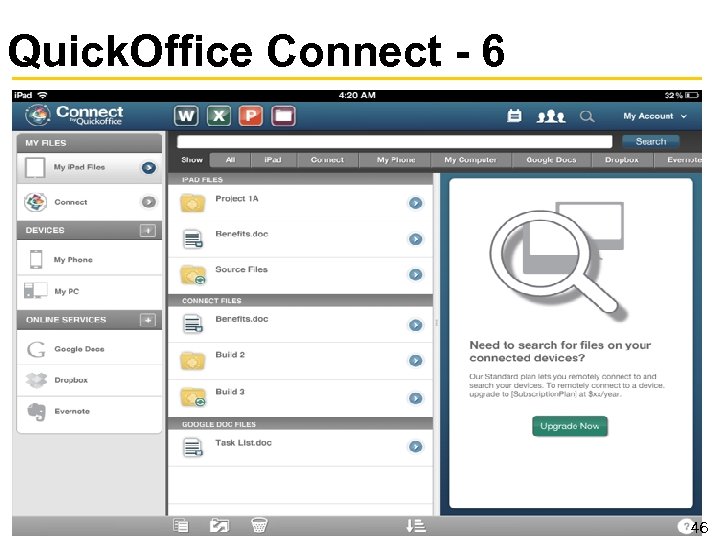Open details arrow for Source Files
The height and width of the screenshot is (540, 720).
pos(415,275)
